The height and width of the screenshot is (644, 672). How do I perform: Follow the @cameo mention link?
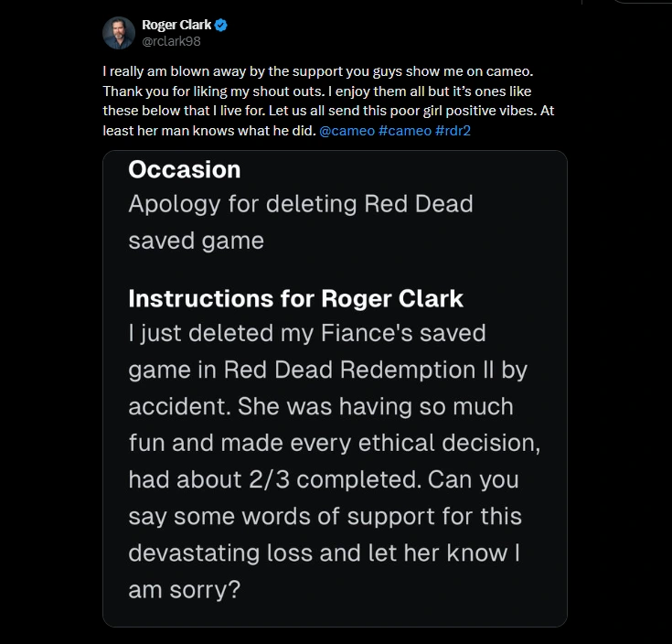coord(345,131)
